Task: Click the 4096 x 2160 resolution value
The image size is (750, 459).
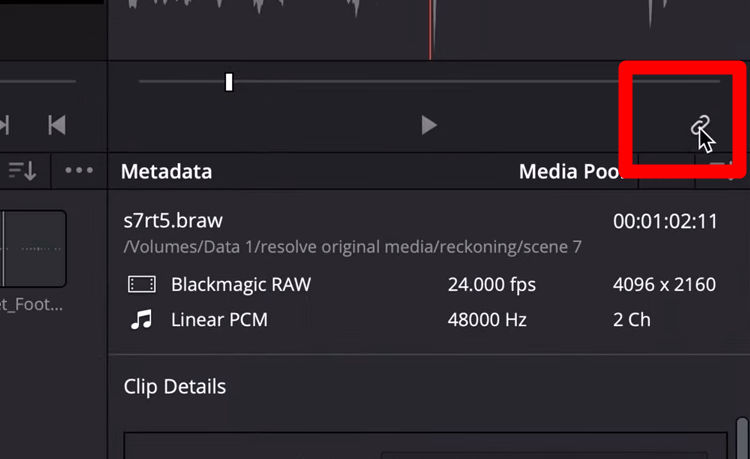Action: (664, 285)
